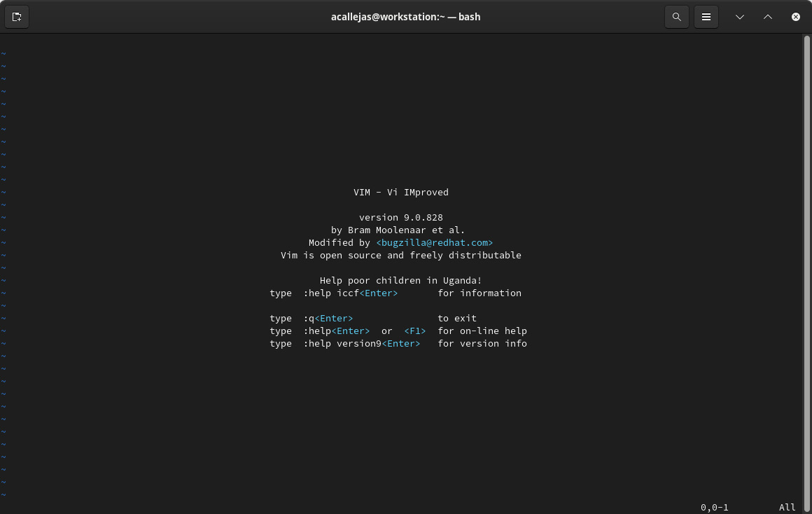Viewport: 812px width, 514px height.
Task: Click the window title 'acallejas@workstation:~ — bash'
Action: 405,17
